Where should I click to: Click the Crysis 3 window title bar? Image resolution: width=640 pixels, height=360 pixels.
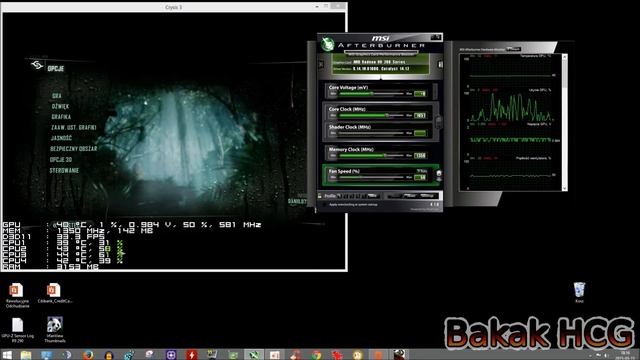(173, 7)
